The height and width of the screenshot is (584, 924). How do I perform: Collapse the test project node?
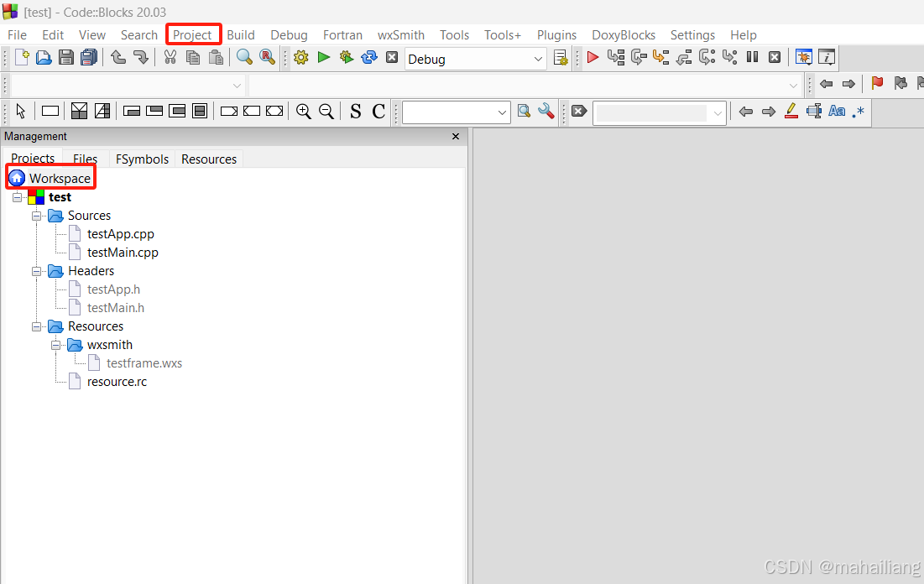[x=17, y=197]
